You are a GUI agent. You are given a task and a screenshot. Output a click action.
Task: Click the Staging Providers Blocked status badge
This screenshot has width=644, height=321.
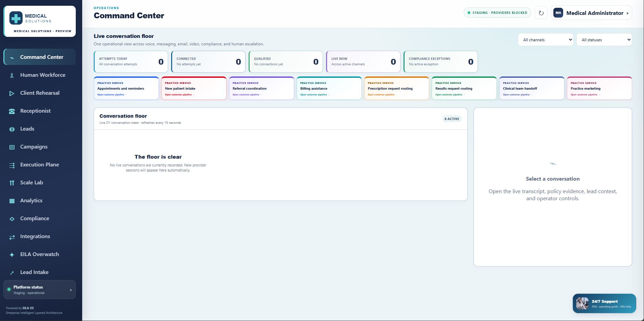coord(497,13)
